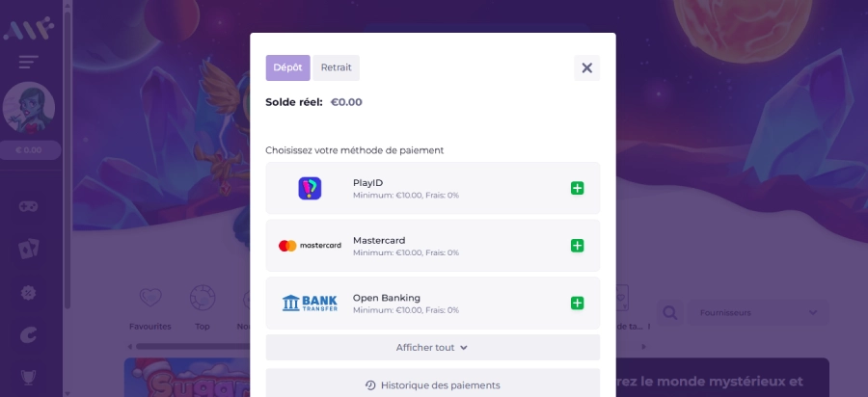This screenshot has height=397, width=868.
Task: Expand Afficher tout payment methods
Action: click(x=433, y=347)
